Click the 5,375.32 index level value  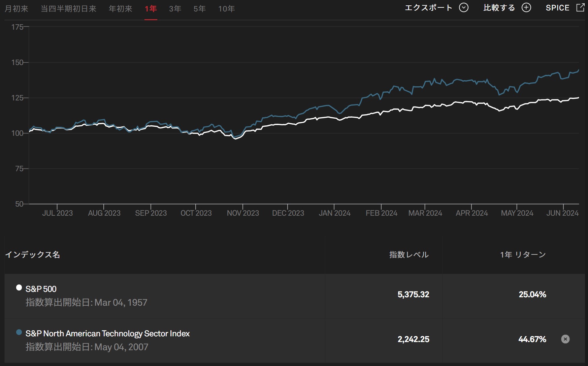click(x=413, y=295)
